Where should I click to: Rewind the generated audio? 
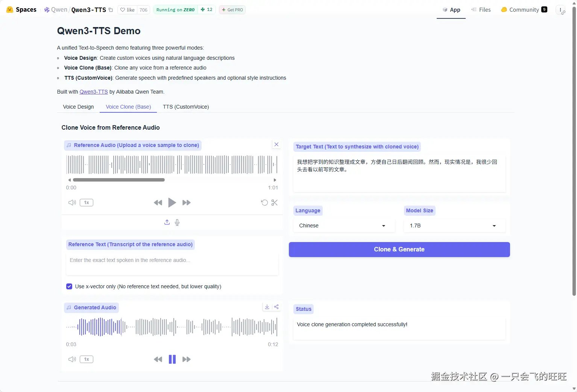point(158,359)
